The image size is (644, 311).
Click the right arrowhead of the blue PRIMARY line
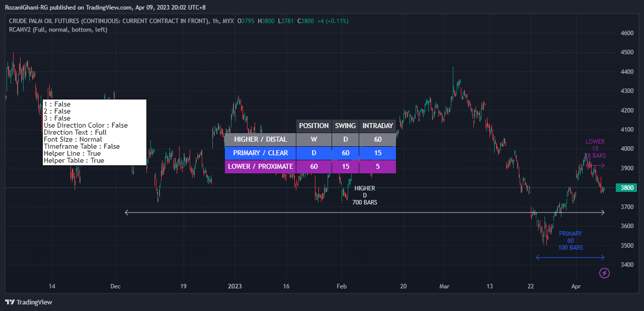[x=602, y=258]
